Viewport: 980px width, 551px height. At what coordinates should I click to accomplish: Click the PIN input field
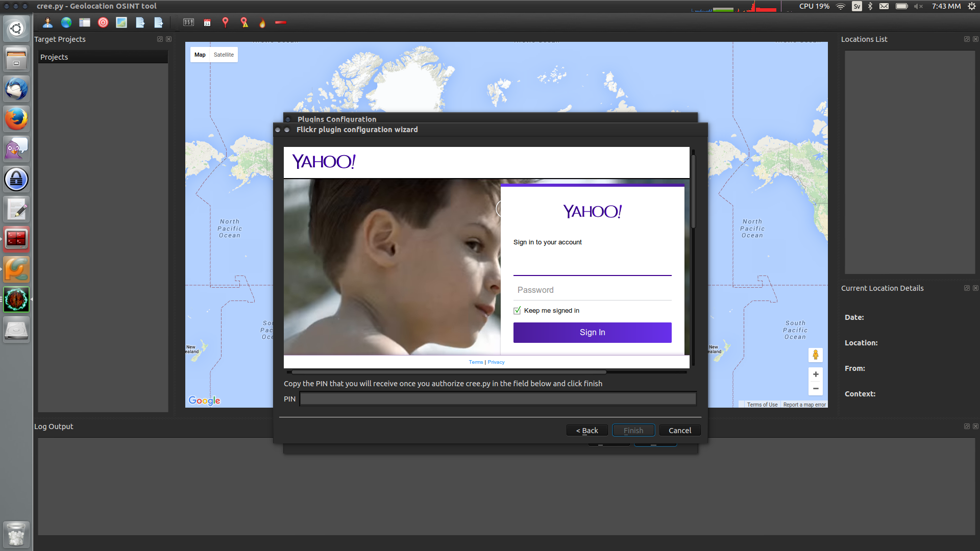tap(498, 399)
